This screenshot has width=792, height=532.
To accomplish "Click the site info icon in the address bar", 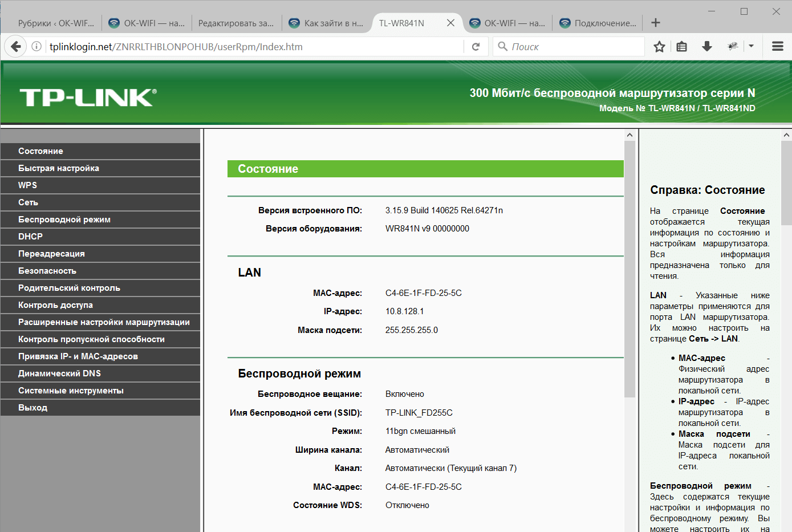I will click(x=36, y=47).
